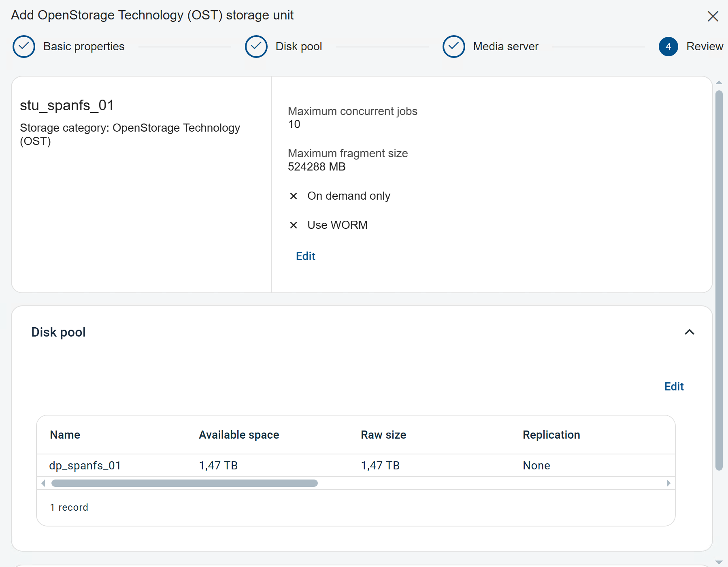Select the dp_spanfs_01 disk pool row
The image size is (728, 567).
pos(85,465)
